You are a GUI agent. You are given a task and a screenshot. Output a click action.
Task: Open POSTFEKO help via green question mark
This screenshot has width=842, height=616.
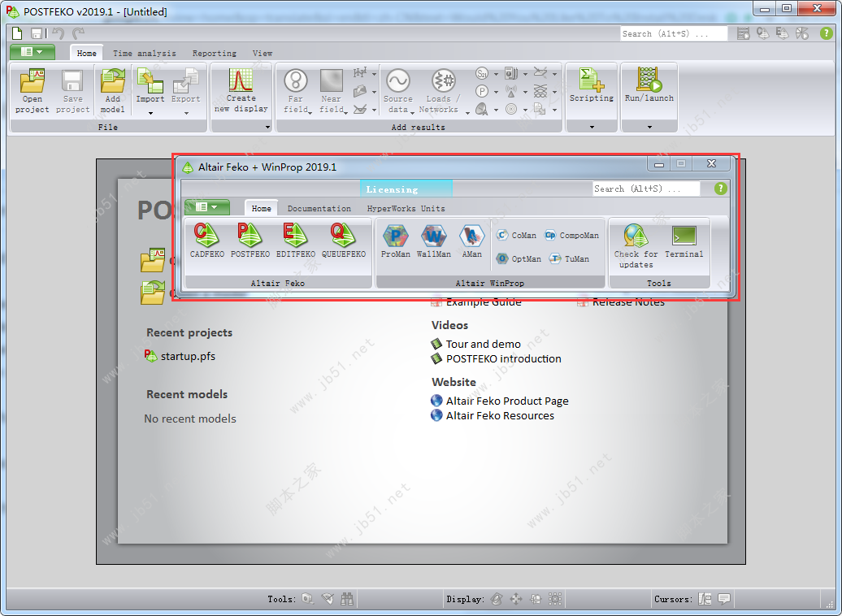pyautogui.click(x=827, y=33)
